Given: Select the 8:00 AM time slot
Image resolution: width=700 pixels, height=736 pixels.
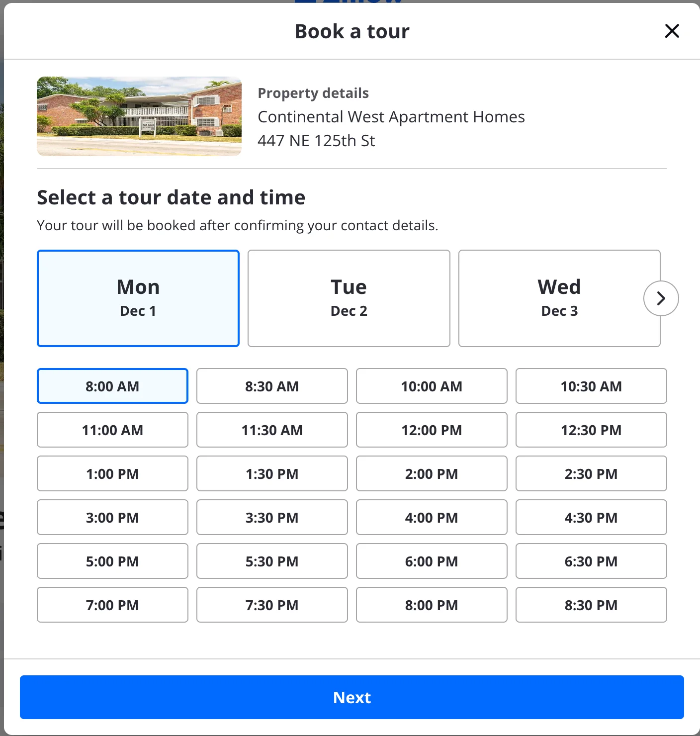Looking at the screenshot, I should (x=112, y=386).
